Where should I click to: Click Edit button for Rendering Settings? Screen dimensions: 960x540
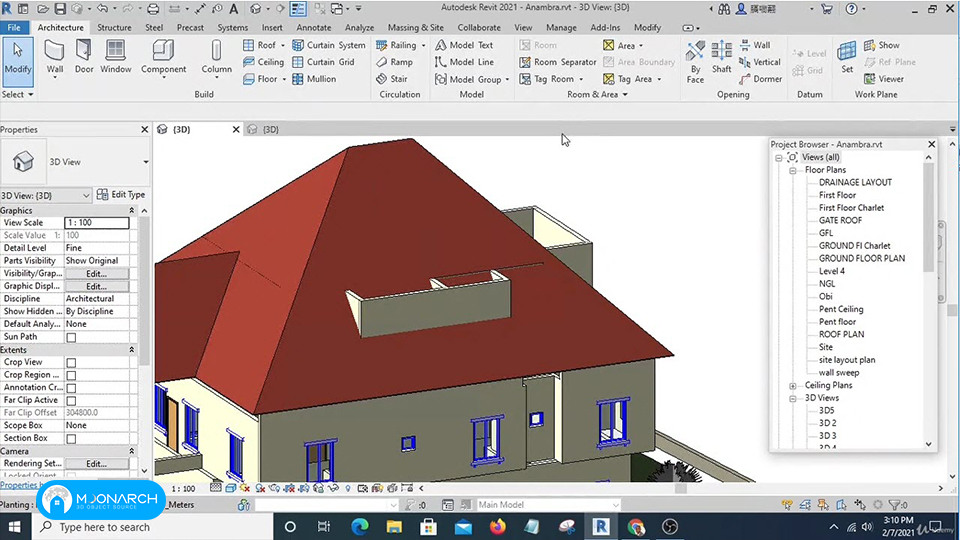click(x=97, y=464)
